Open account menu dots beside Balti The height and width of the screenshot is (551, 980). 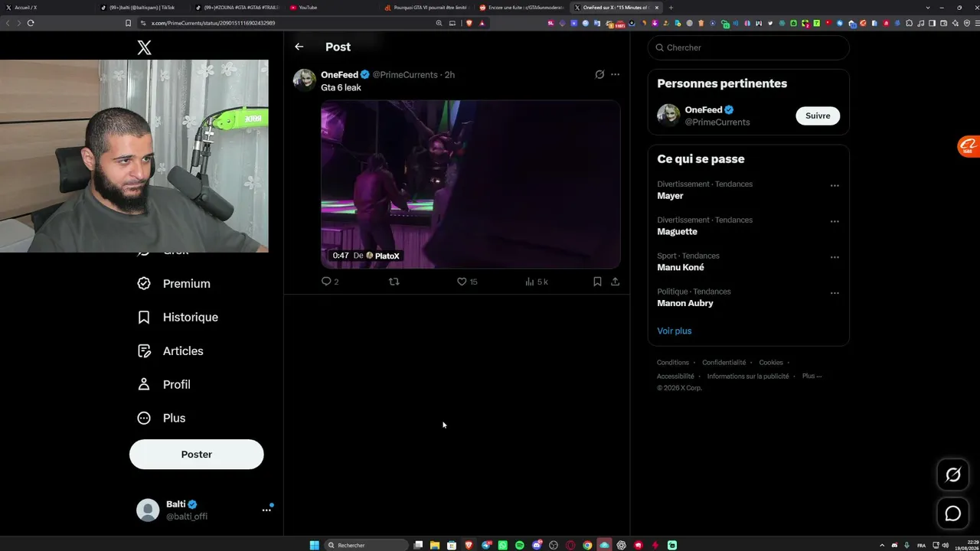pyautogui.click(x=266, y=510)
